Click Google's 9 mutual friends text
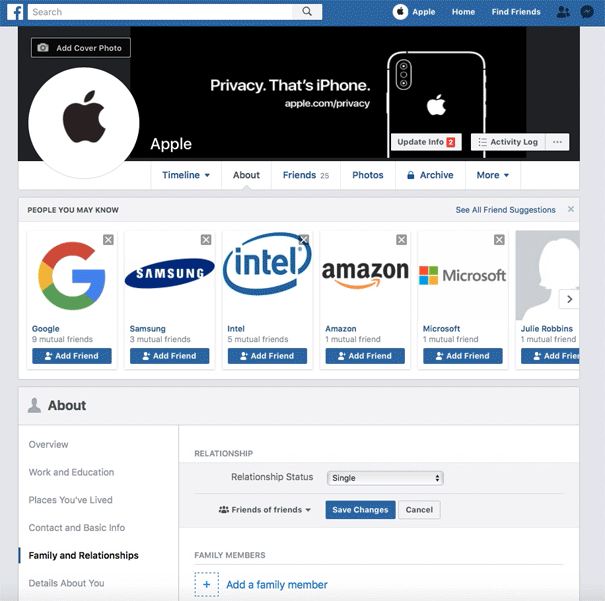Screen dimensions: 605x601 [62, 339]
